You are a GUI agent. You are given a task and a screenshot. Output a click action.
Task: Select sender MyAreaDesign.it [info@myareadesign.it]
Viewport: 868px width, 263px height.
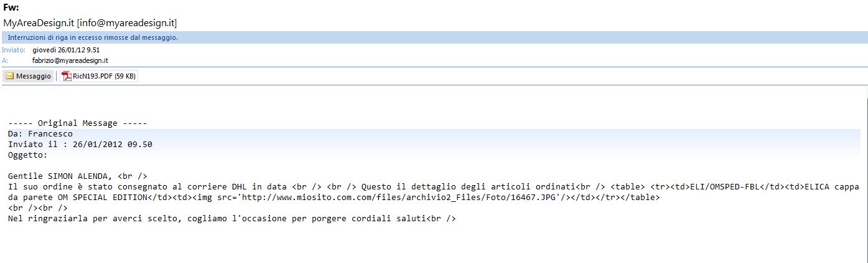pos(90,22)
